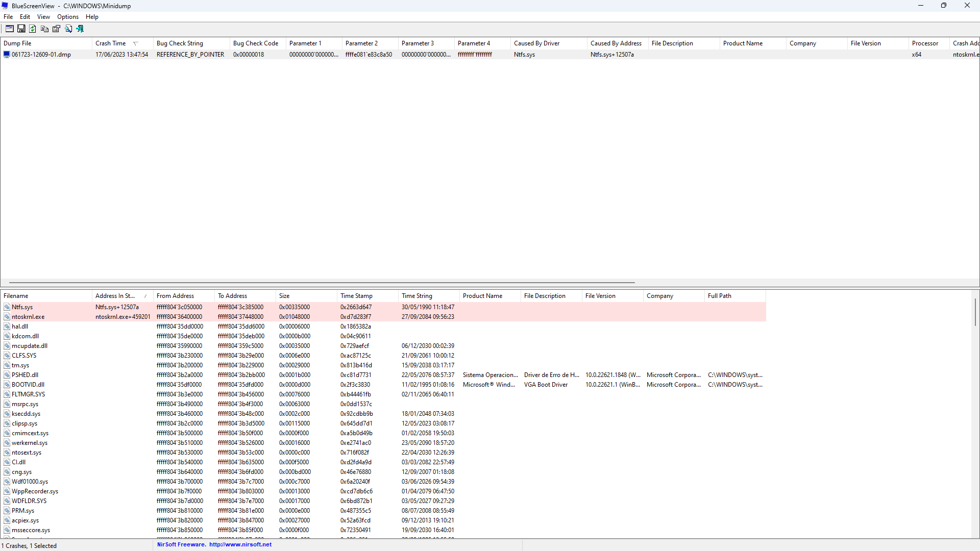Click the hal.dll file icon
This screenshot has width=980, height=551.
tap(7, 327)
